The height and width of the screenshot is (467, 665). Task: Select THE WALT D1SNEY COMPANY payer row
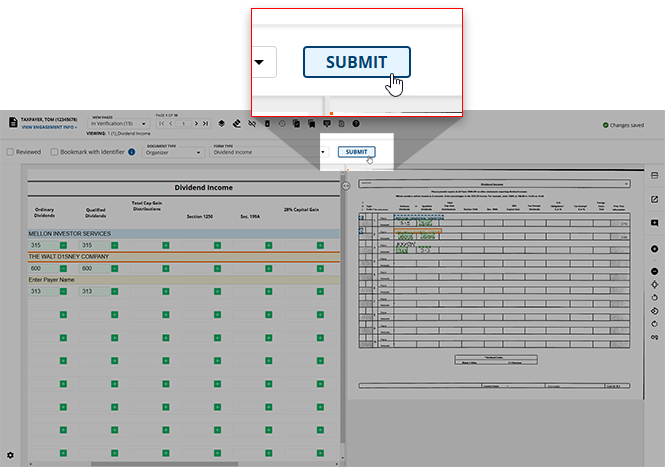184,257
